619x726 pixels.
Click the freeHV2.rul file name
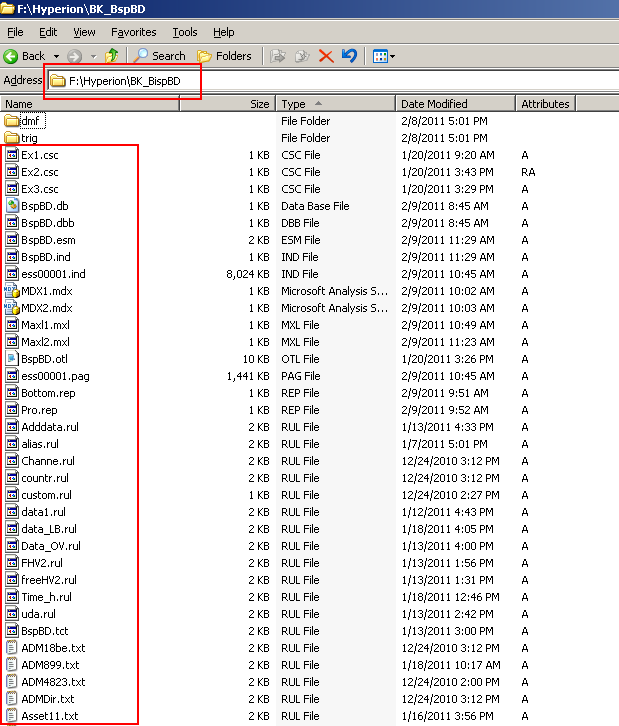49,580
